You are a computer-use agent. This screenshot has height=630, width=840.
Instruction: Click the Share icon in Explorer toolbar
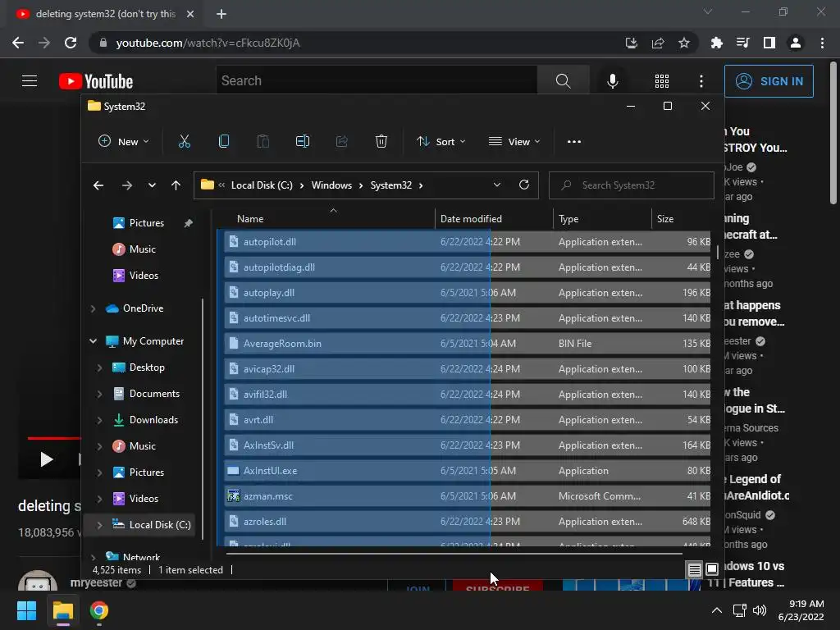tap(342, 141)
